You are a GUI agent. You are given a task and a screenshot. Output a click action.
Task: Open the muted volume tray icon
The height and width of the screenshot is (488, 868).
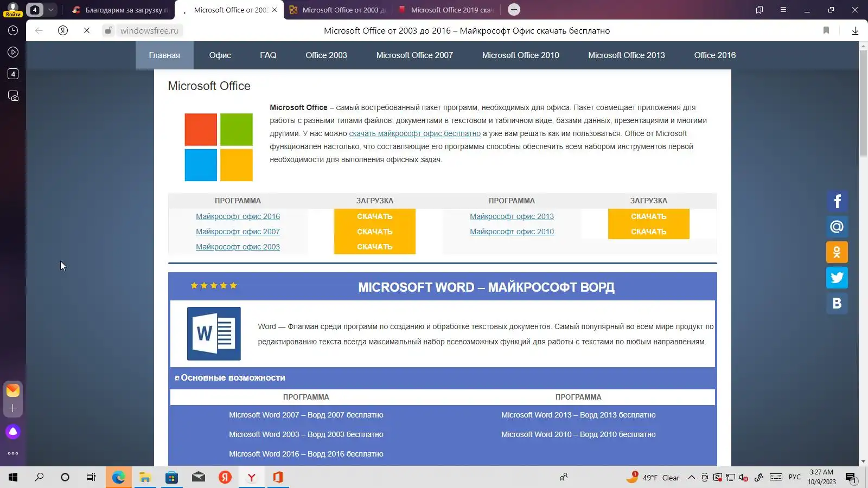point(744,478)
